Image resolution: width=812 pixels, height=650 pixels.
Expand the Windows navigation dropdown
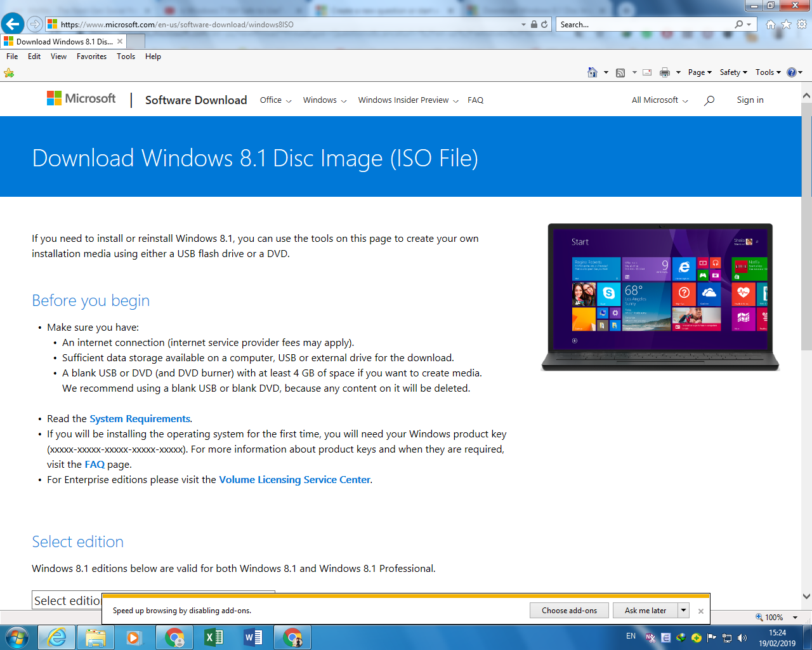tap(325, 100)
